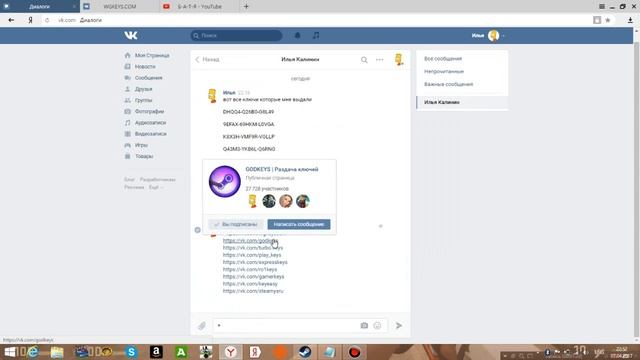Click the paperclip attach icon
This screenshot has height=360, width=640.
pos(202,326)
